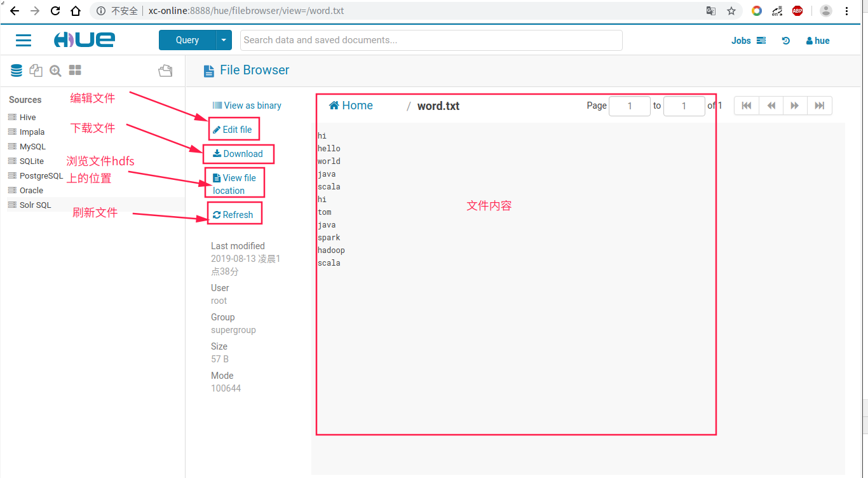Viewport: 868px width, 478px height.
Task: Click the address bar URL
Action: point(247,11)
